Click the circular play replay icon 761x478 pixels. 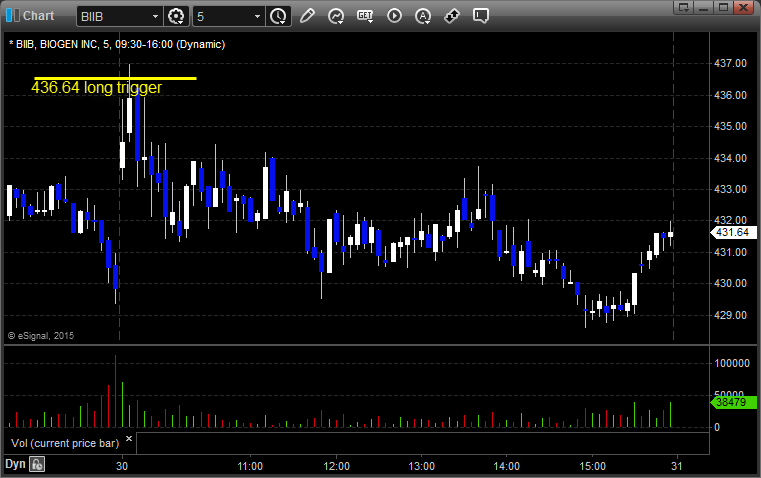coord(394,16)
